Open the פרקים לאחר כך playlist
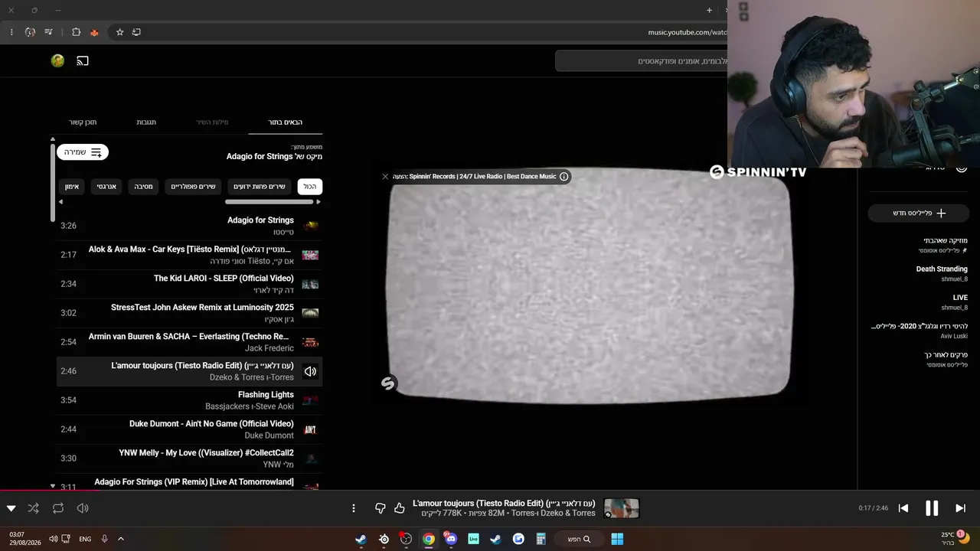Viewport: 980px width, 551px height. 920,359
